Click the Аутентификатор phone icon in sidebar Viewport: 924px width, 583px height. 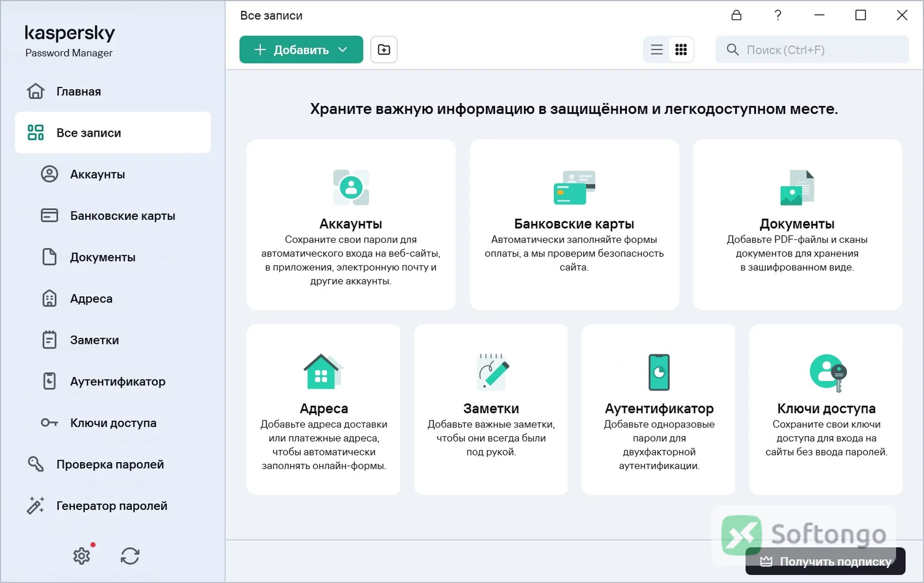[49, 381]
